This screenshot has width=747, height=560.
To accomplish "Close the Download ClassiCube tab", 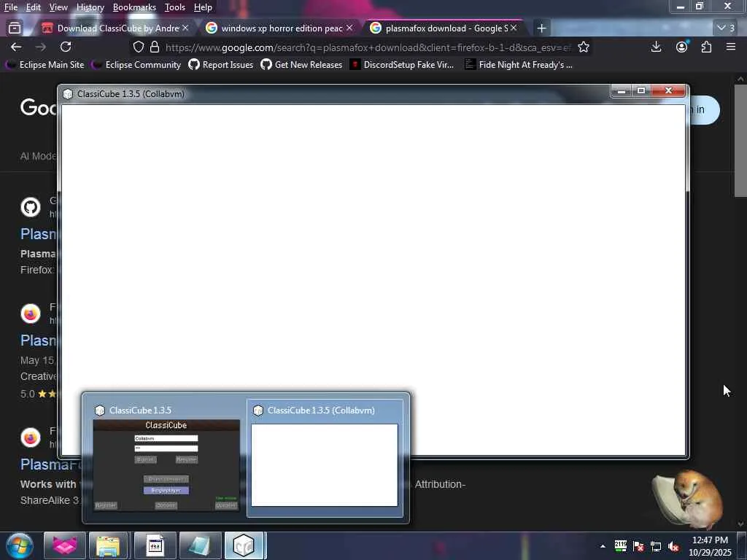I will 185,28.
